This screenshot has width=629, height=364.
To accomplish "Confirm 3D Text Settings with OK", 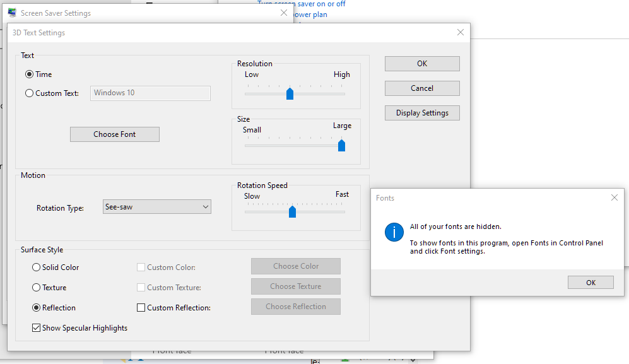I will tap(422, 64).
